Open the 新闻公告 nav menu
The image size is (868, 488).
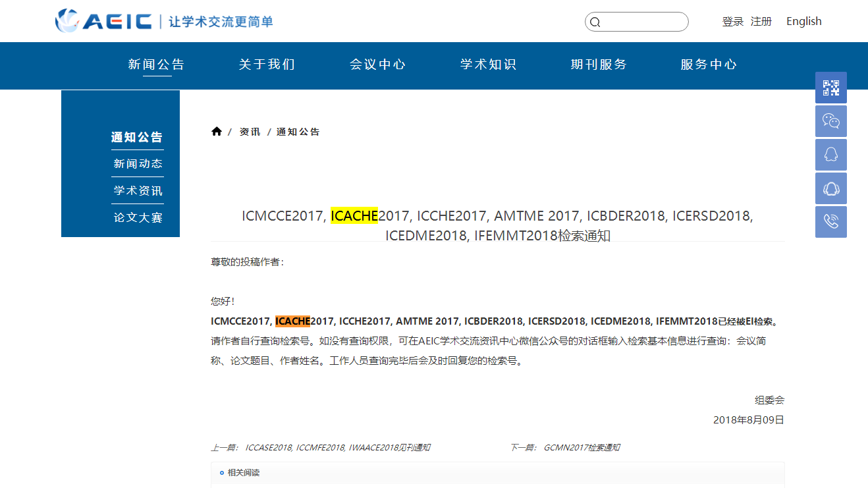click(157, 65)
